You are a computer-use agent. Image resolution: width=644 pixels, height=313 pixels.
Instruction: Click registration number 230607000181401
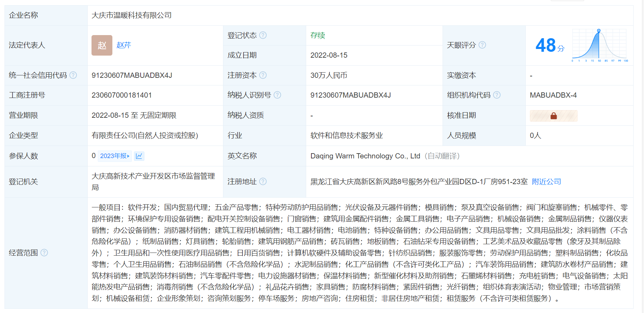(121, 95)
